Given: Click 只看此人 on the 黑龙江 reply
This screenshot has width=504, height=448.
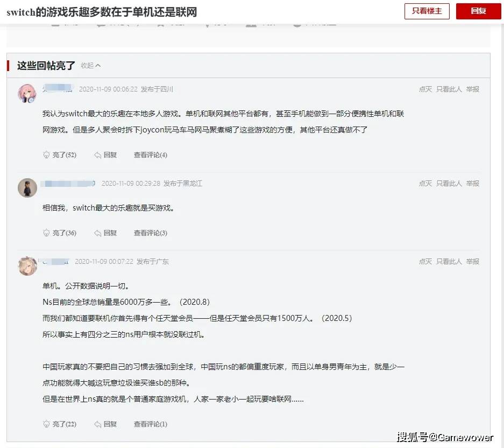Looking at the screenshot, I should coord(449,184).
